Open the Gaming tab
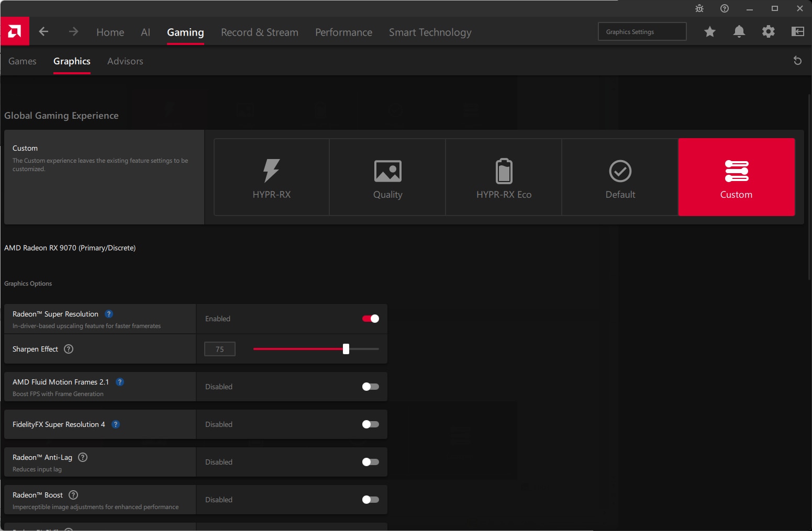The height and width of the screenshot is (531, 812). point(185,32)
